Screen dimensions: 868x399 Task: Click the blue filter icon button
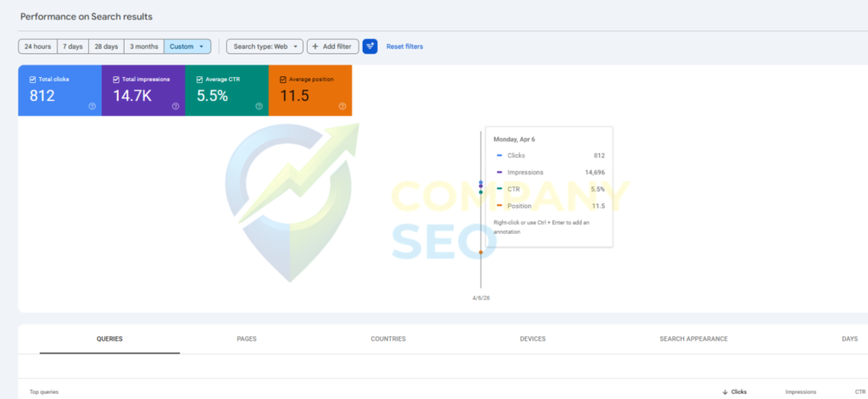370,47
